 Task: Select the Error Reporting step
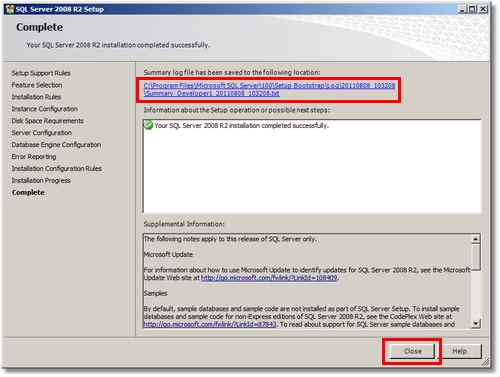point(34,157)
